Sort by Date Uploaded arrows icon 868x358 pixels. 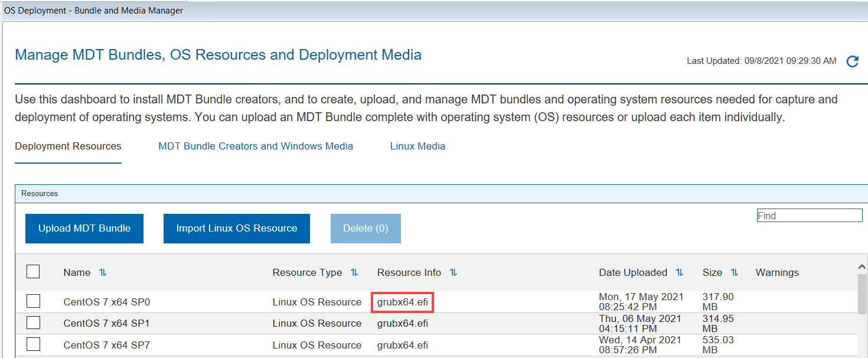[680, 272]
